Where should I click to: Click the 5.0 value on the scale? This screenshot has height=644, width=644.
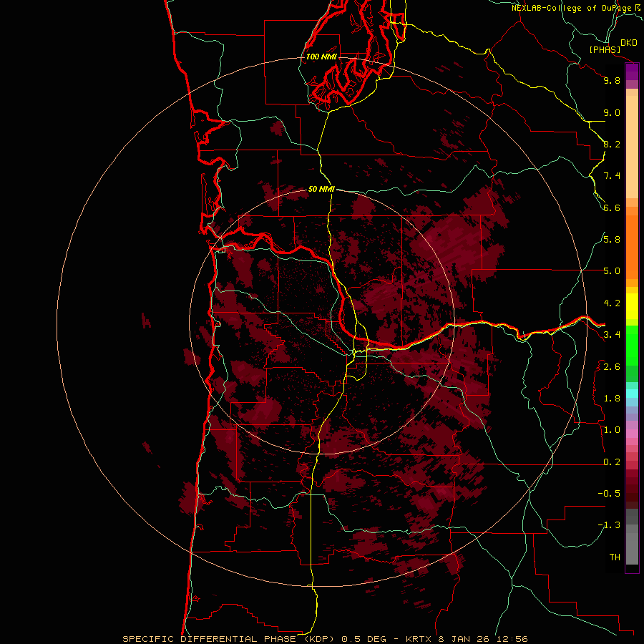[x=612, y=271]
